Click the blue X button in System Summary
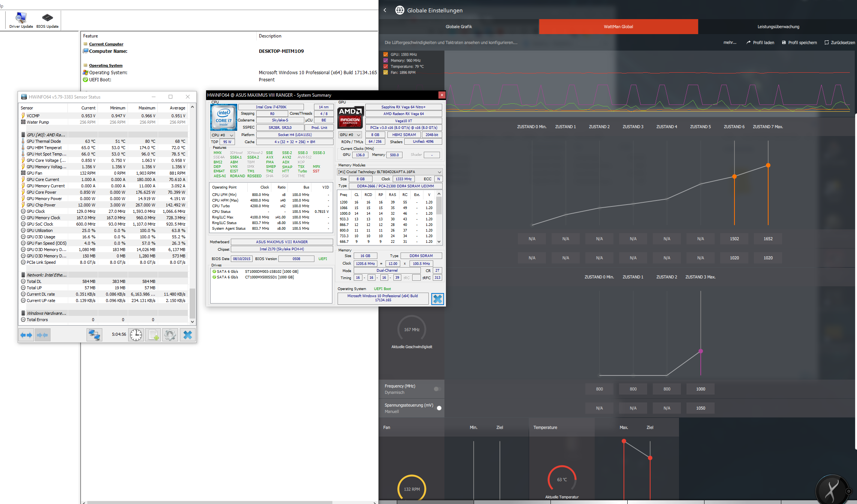Screen dimensions: 857x504 click(437, 299)
